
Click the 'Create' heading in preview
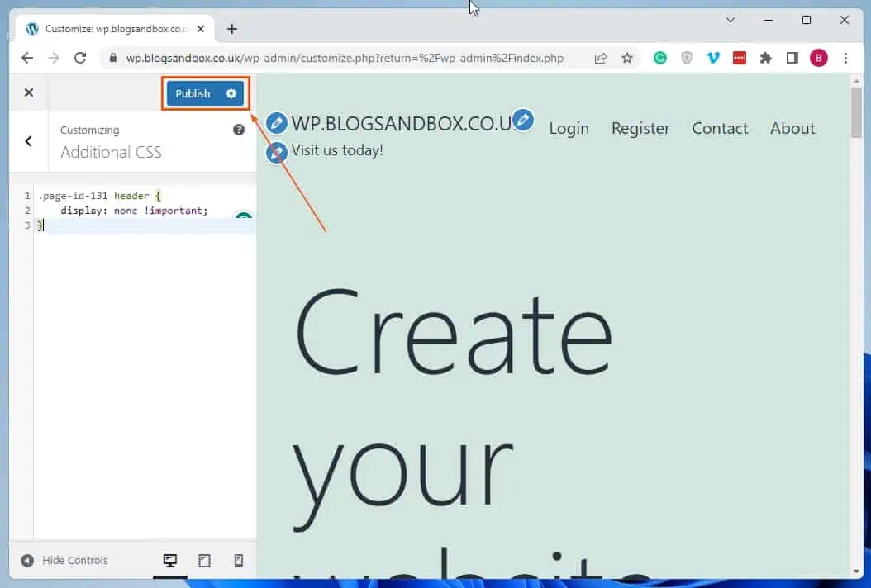454,333
